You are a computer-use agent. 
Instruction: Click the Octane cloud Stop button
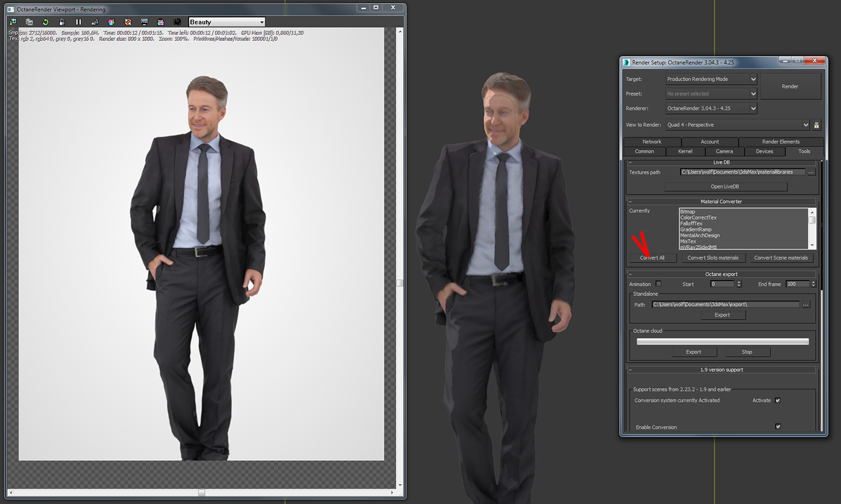tap(747, 352)
